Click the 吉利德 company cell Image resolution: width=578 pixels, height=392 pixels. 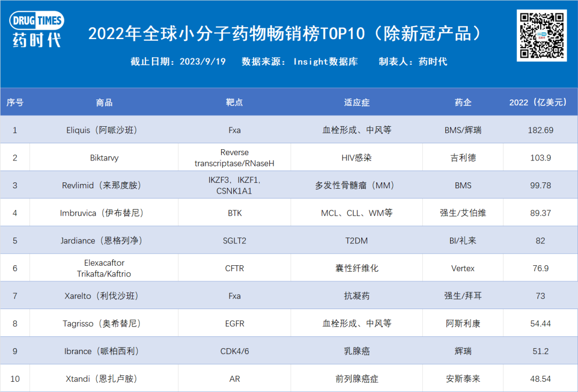tap(463, 157)
